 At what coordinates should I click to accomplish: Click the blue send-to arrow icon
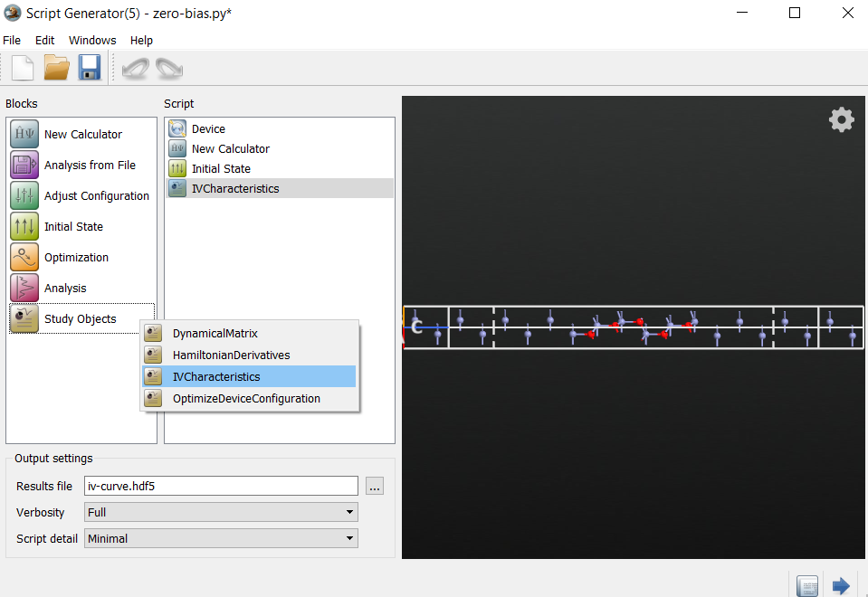coord(841,585)
